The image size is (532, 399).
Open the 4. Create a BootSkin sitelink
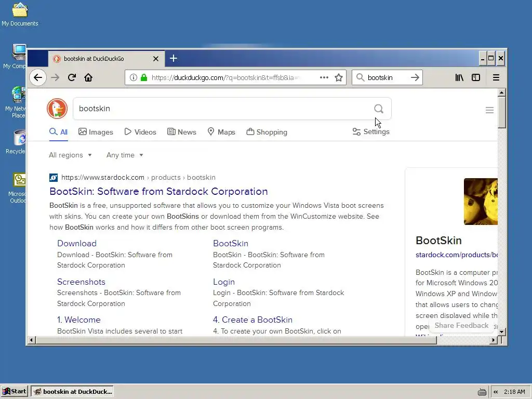click(252, 320)
